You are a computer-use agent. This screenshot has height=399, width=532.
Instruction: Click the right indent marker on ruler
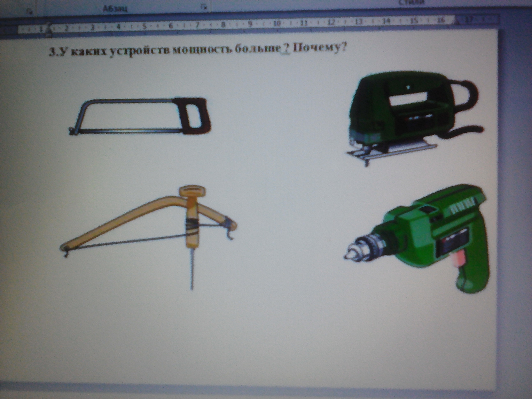coord(457,22)
